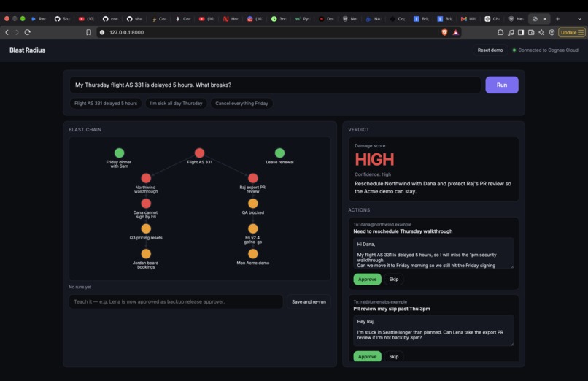
Task: Bookmark this page using the bookmark icon
Action: pyautogui.click(x=88, y=32)
